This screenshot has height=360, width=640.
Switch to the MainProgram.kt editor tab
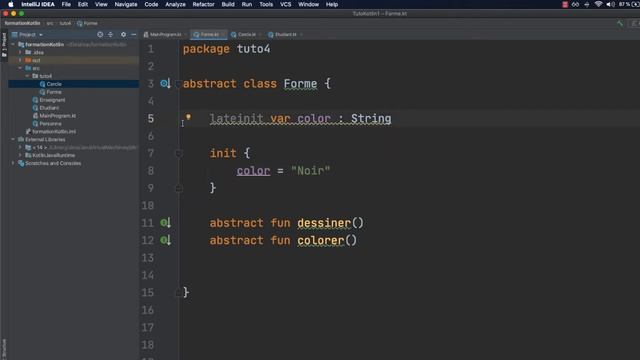[x=165, y=35]
